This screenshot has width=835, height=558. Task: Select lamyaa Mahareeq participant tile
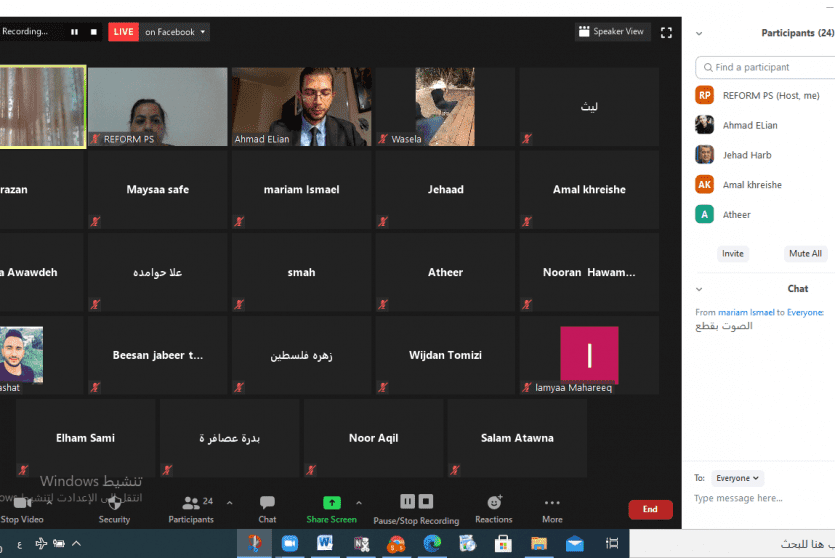tap(589, 355)
